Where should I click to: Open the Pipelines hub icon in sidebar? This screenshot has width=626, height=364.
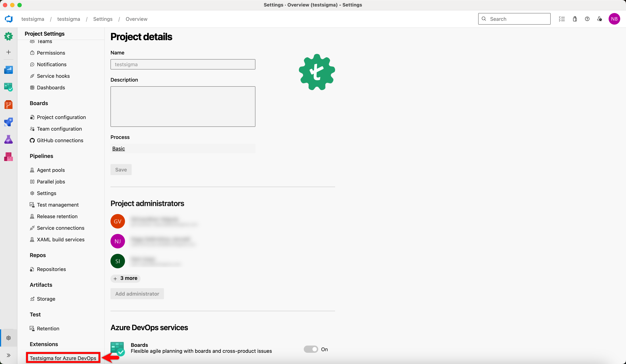click(9, 122)
